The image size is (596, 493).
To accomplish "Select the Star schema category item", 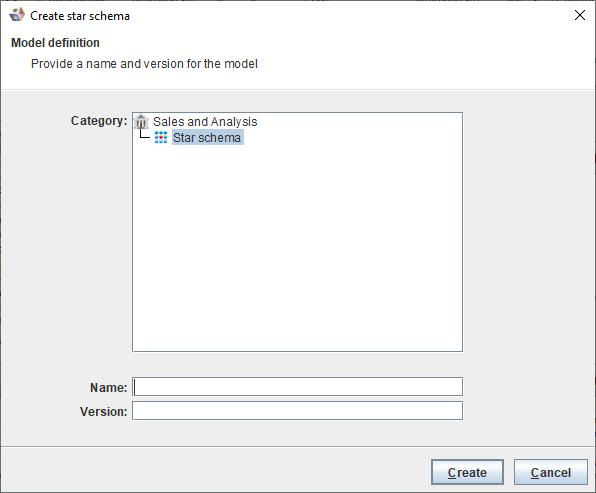I will [x=207, y=137].
